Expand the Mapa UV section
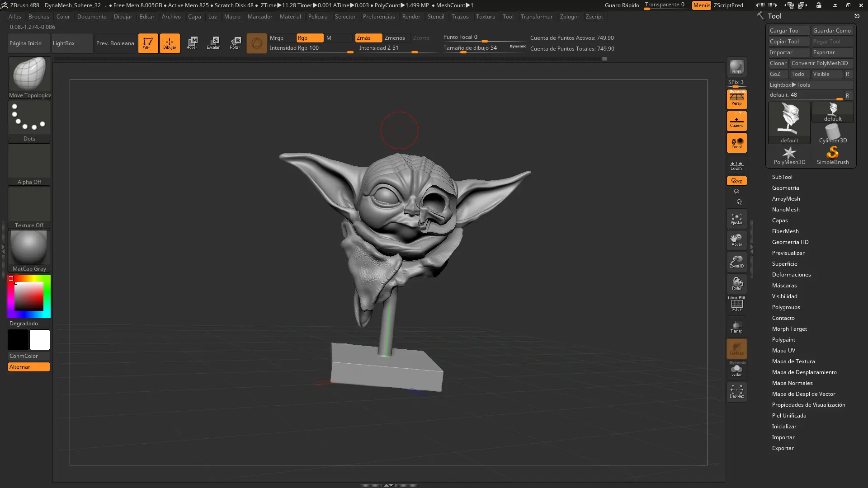Image resolution: width=868 pixels, height=488 pixels. 783,351
